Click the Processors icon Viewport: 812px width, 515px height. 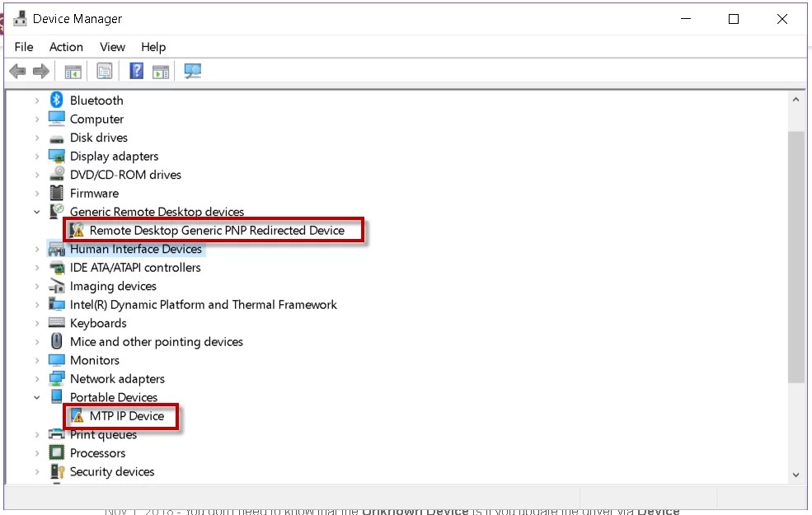click(x=56, y=453)
